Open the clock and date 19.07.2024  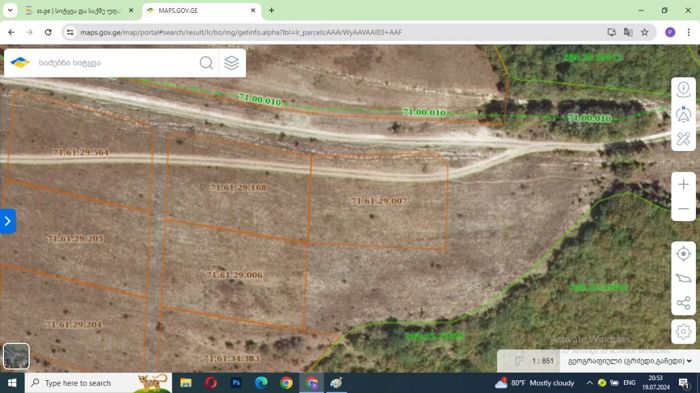pyautogui.click(x=656, y=383)
